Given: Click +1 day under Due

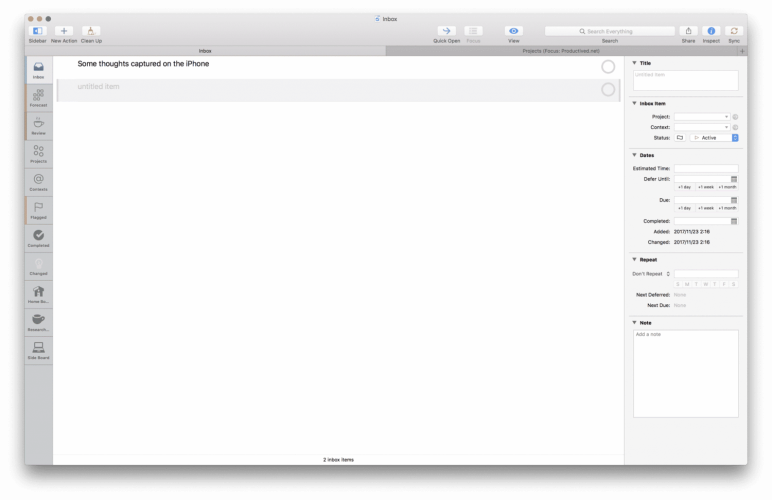Looking at the screenshot, I should point(684,208).
